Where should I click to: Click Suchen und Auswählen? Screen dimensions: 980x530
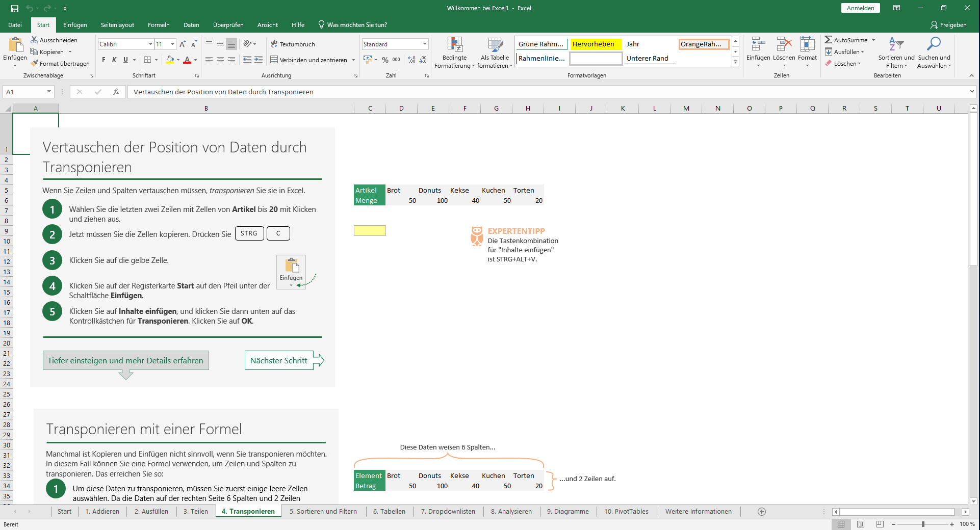pos(934,54)
